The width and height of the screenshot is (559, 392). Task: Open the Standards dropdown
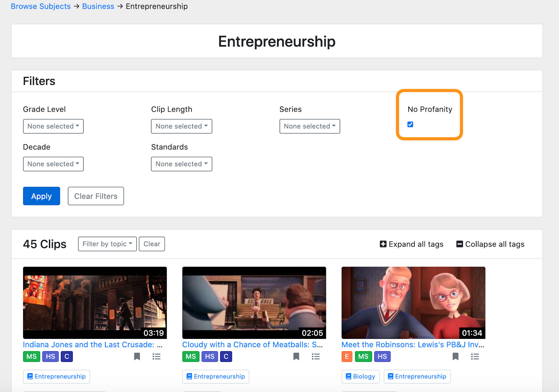click(182, 164)
